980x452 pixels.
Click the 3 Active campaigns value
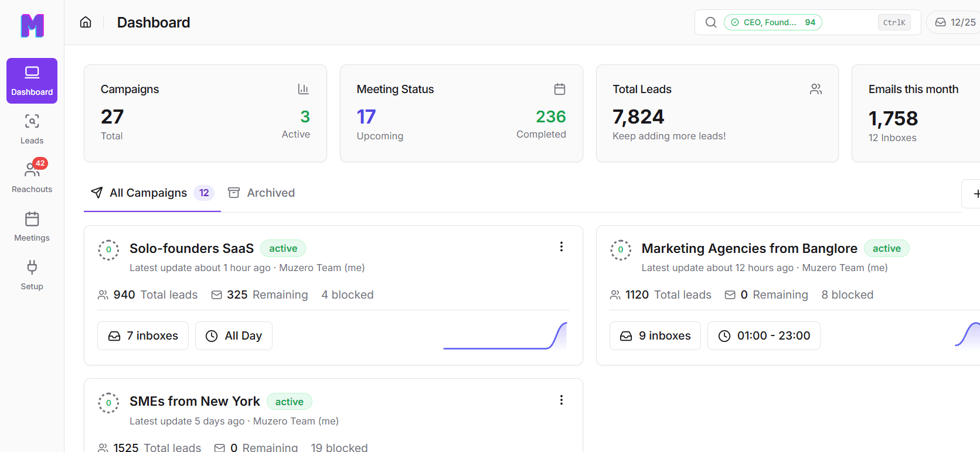305,117
